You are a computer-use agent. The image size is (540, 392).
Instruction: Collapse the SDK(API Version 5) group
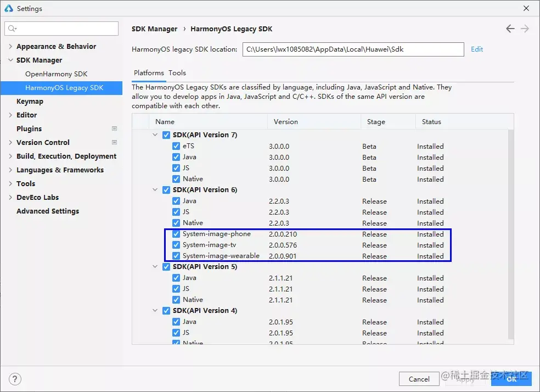click(x=155, y=267)
